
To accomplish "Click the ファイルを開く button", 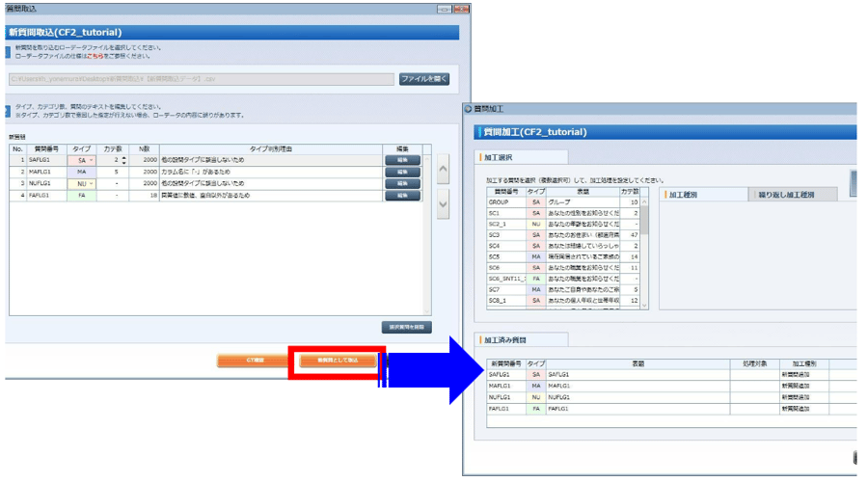I will (423, 79).
